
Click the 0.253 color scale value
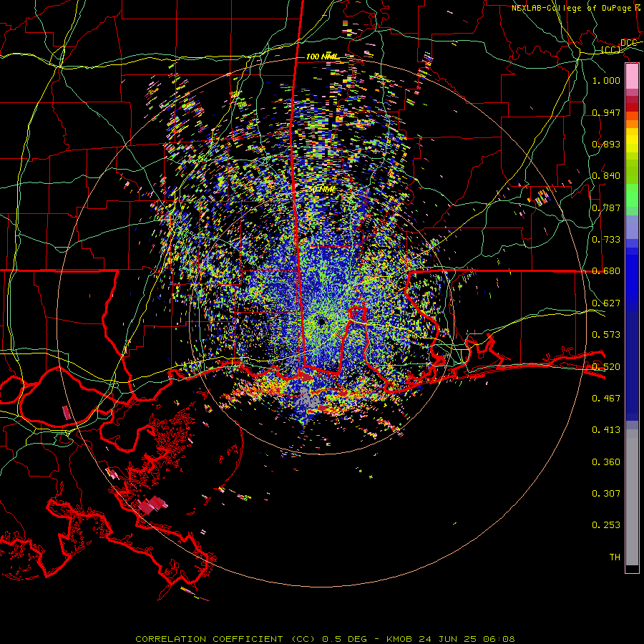606,525
